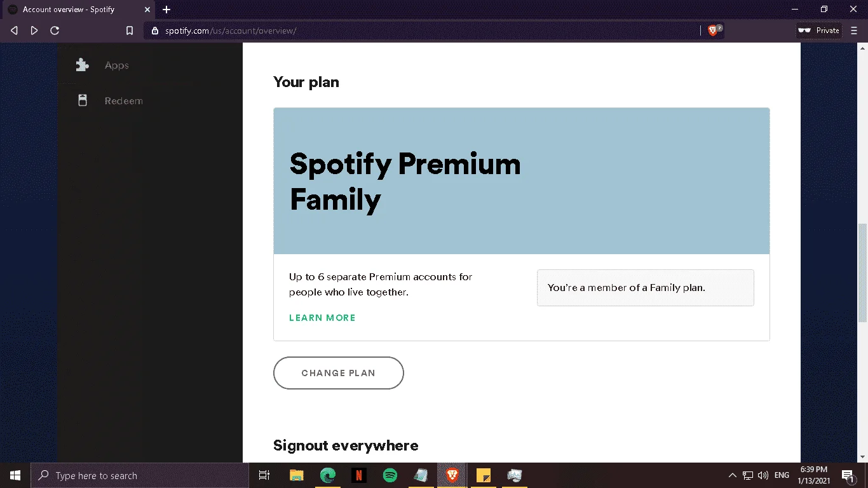Open a new tab with plus button
Image resolution: width=868 pixels, height=488 pixels.
pos(166,10)
